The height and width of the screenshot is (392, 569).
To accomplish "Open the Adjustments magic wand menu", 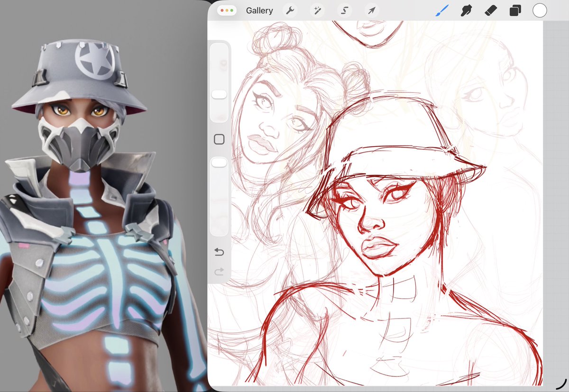I will point(317,10).
